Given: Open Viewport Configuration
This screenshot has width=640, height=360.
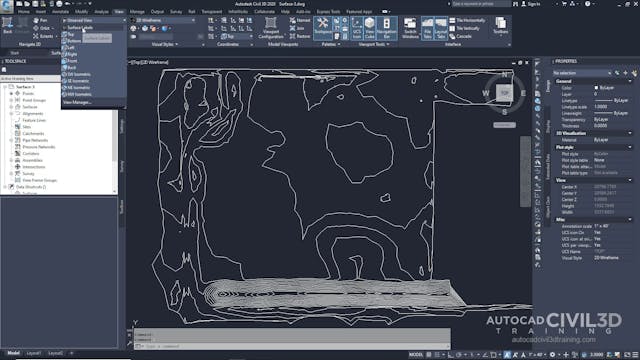Looking at the screenshot, I should point(271,28).
